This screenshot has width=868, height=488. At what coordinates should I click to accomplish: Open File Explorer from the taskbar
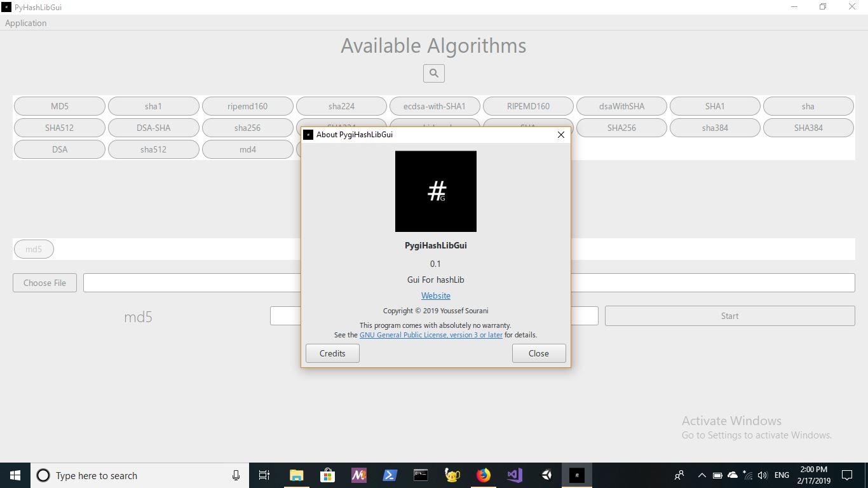click(x=296, y=475)
